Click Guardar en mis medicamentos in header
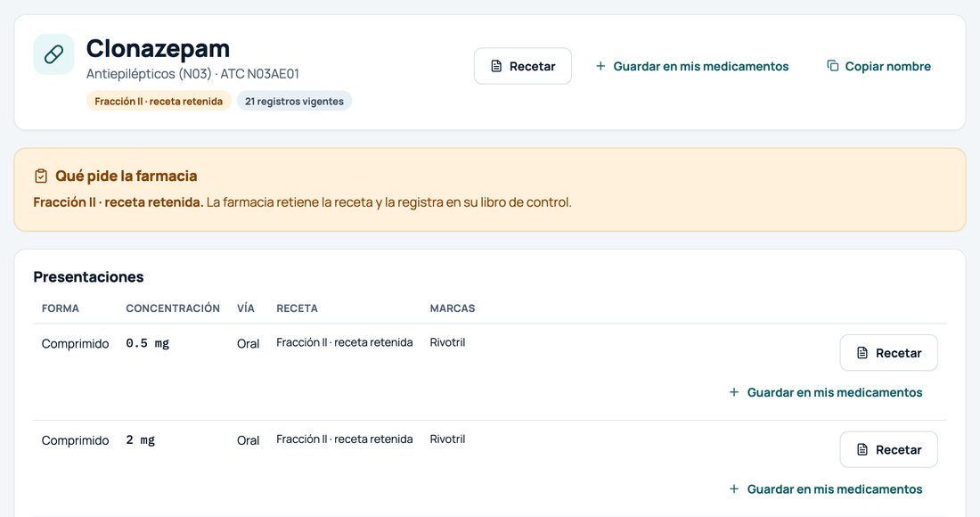980x517 pixels. pos(692,66)
